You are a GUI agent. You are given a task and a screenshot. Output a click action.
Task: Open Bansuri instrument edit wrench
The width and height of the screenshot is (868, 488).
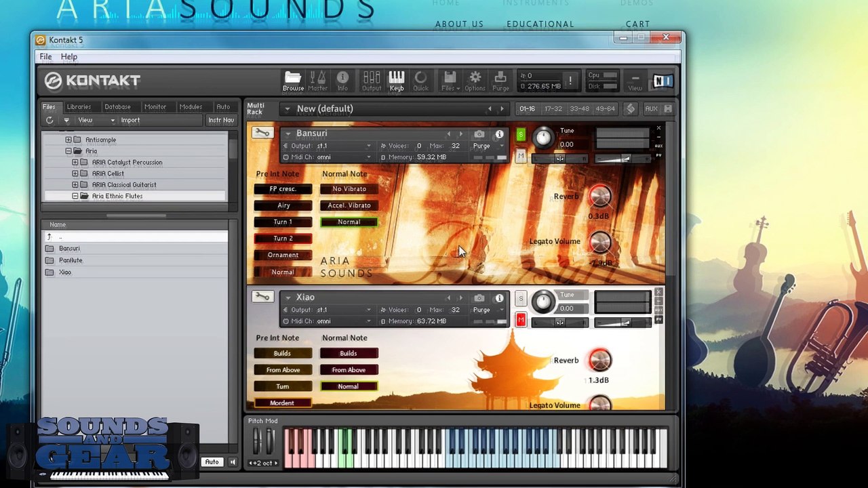tap(262, 133)
